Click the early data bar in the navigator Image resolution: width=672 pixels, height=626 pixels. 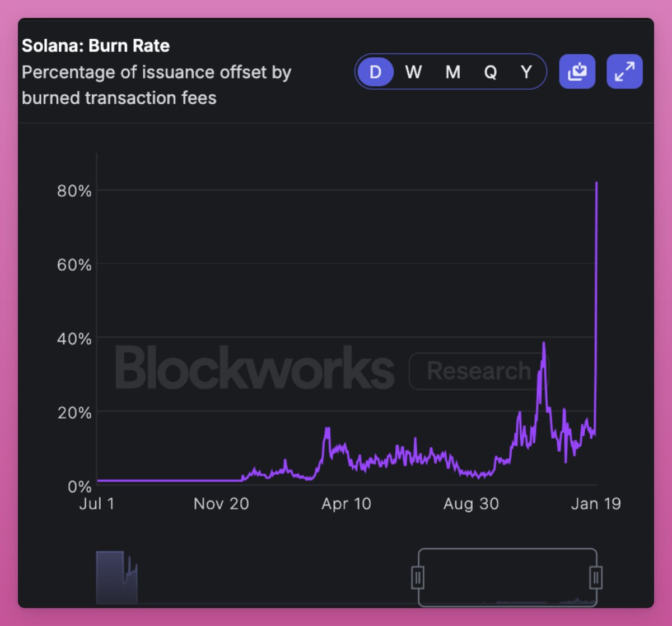point(110,577)
